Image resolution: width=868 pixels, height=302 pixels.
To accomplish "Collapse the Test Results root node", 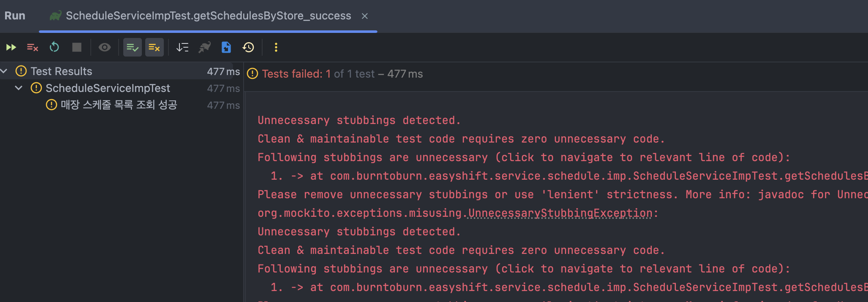I will [4, 71].
